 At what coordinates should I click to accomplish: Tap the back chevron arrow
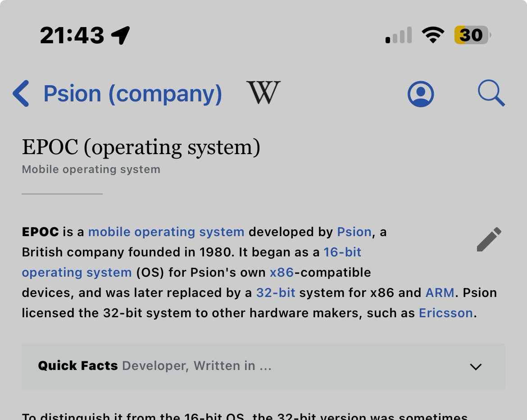tap(21, 94)
